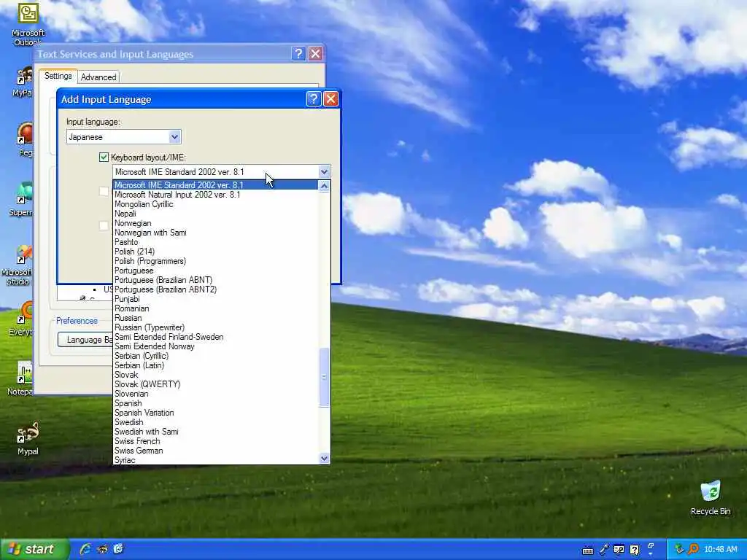
Task: Select Portuguese (Brazilian ABNT2)
Action: coord(216,289)
